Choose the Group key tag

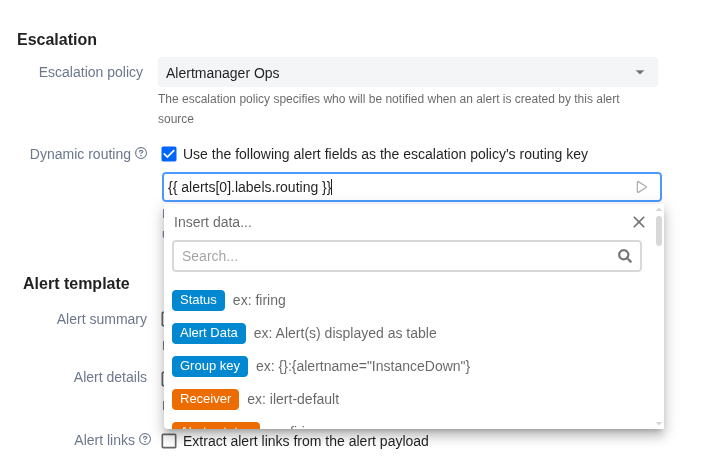point(209,366)
